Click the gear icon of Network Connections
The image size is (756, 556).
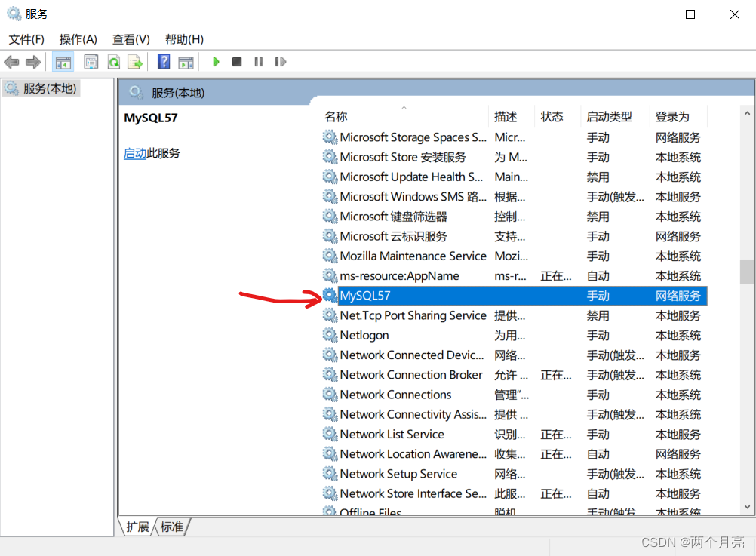click(330, 395)
